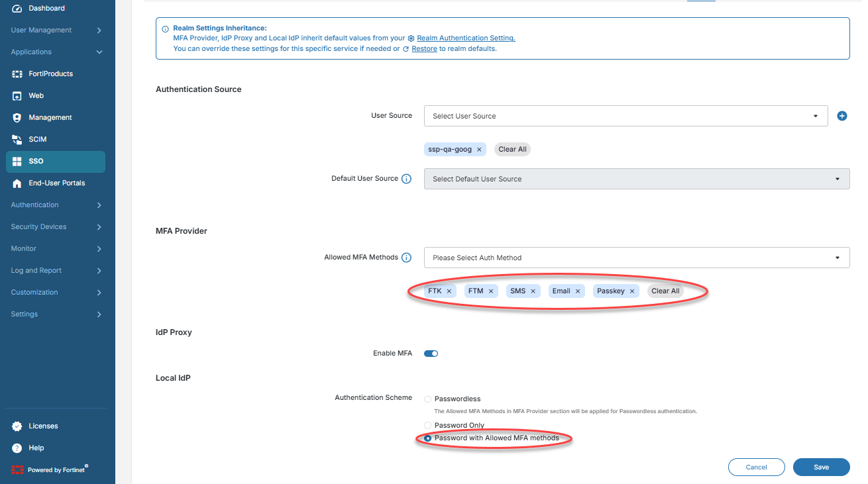Click the blue plus icon beside User Source
This screenshot has width=868, height=484.
point(842,116)
